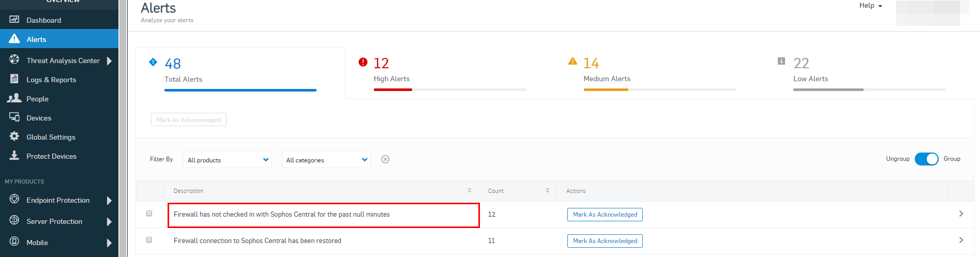The width and height of the screenshot is (980, 257).
Task: Open the All products filter dropdown
Action: [228, 160]
